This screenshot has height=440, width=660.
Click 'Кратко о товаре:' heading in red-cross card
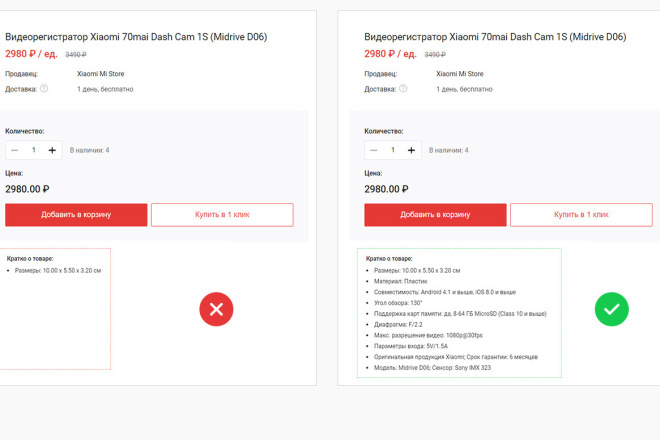point(30,259)
